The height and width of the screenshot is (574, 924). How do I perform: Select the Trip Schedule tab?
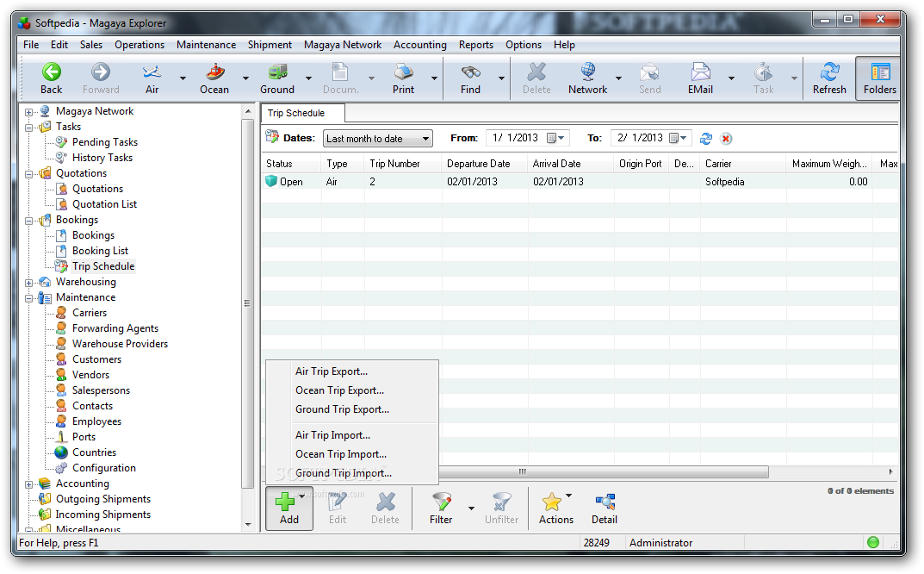tap(302, 113)
